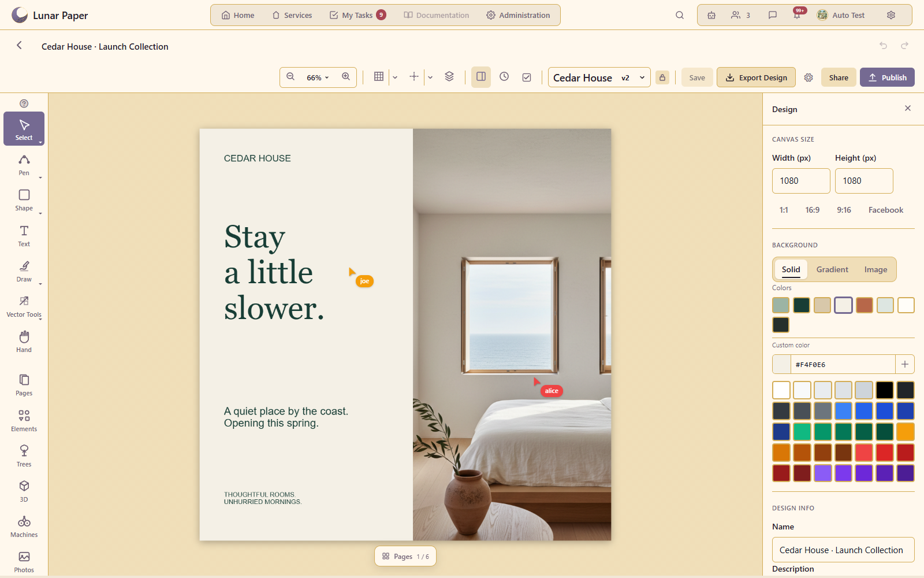Open the Machines library

(x=24, y=527)
